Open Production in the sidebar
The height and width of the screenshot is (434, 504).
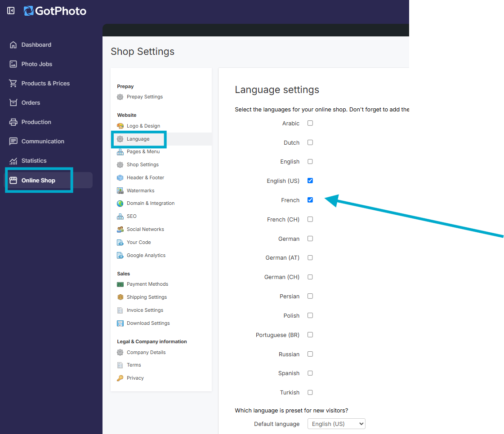(36, 122)
